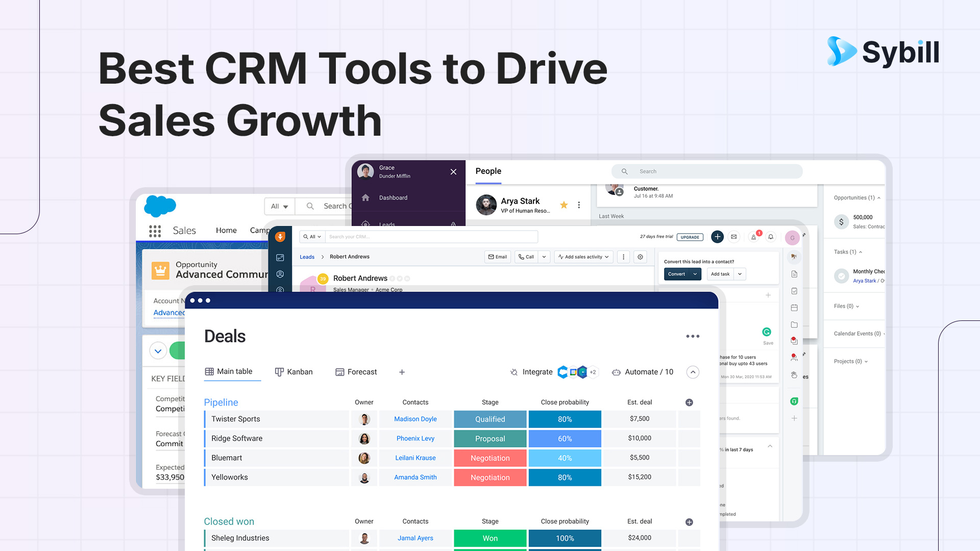Viewport: 980px width, 551px height.
Task: Click the Dashboard home icon in the purple sidebar
Action: [x=365, y=197]
